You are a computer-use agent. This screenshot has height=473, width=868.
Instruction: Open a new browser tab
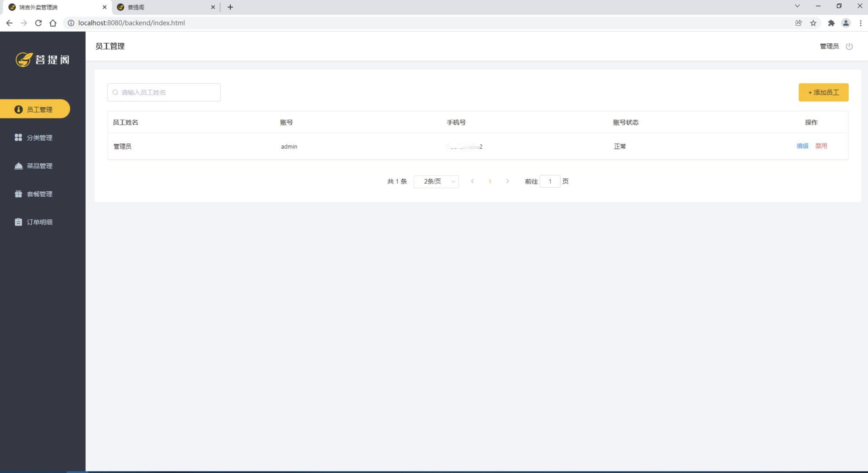[230, 7]
